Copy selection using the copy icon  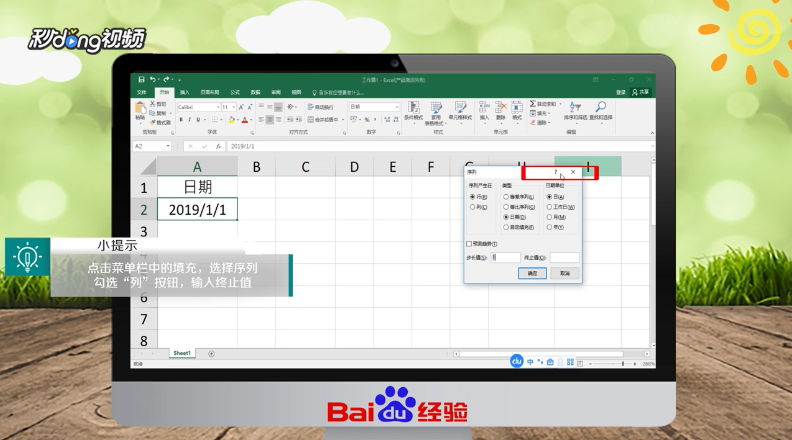pyautogui.click(x=152, y=113)
